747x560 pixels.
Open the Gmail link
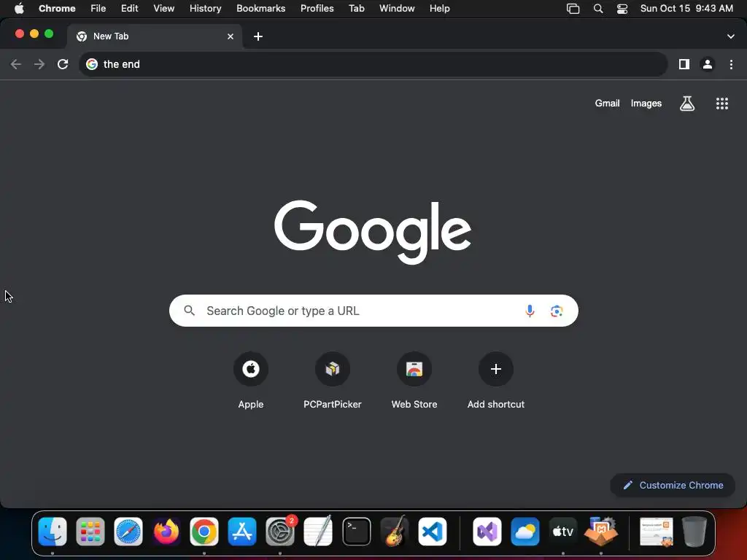click(607, 104)
